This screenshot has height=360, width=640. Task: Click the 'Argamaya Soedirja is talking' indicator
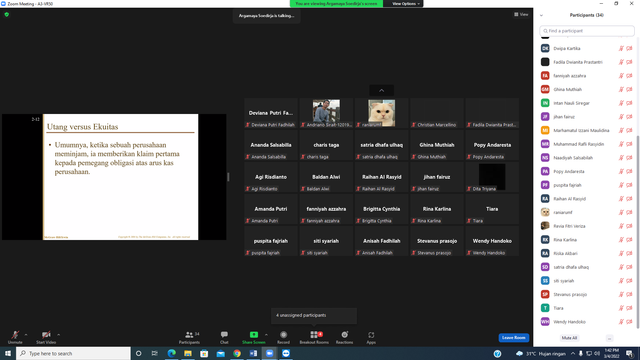267,16
